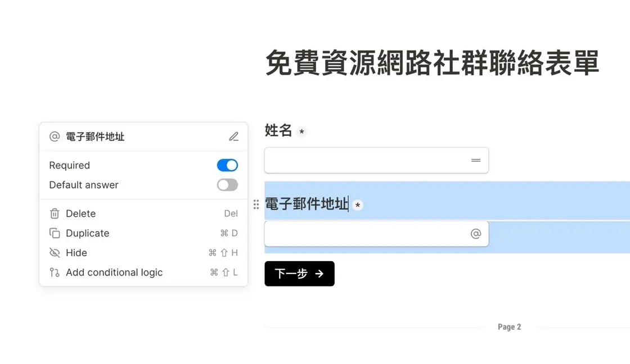Click the @ icon in the panel header
630x364 pixels.
(x=55, y=136)
